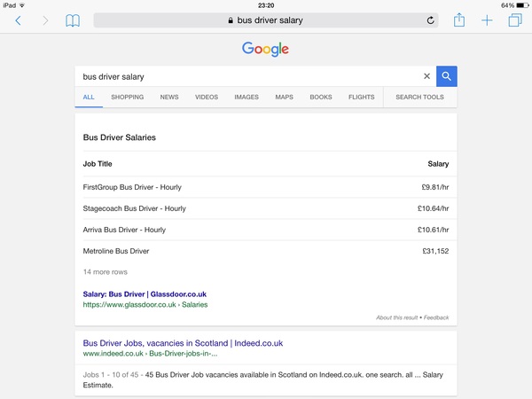Click the blue magnifier search button
Screen dimensions: 532x399
(447, 76)
